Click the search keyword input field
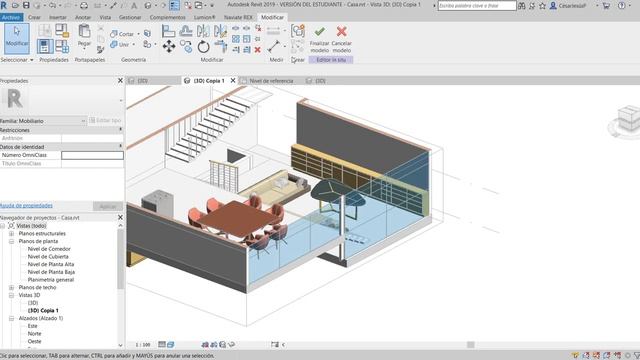Image resolution: width=640 pixels, height=360 pixels. [477, 6]
